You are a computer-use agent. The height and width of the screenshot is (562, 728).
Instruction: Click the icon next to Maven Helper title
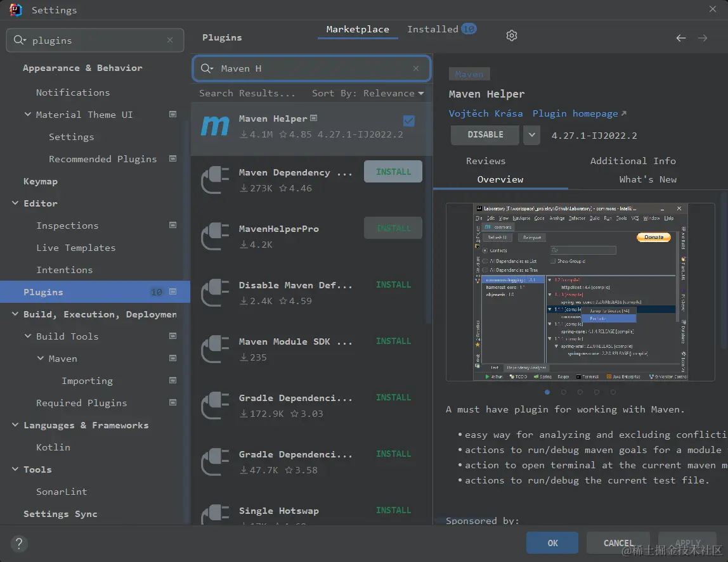[x=314, y=118]
